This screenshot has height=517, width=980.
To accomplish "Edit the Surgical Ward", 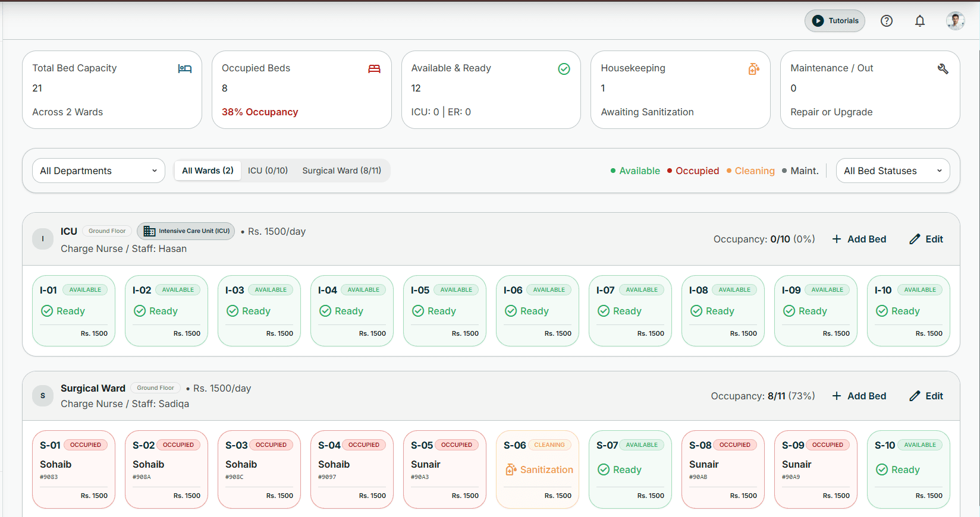I will (x=926, y=396).
